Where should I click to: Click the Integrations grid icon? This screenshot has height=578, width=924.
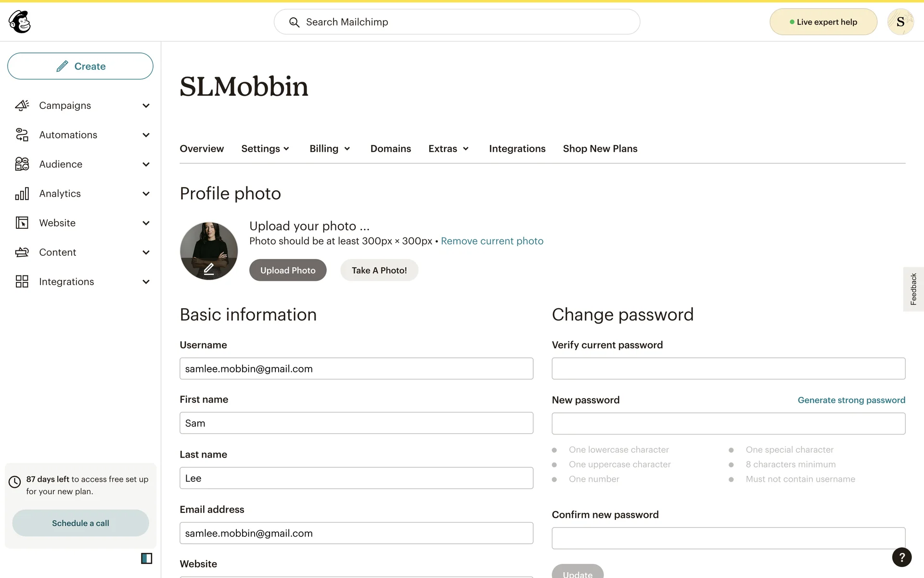pos(22,282)
